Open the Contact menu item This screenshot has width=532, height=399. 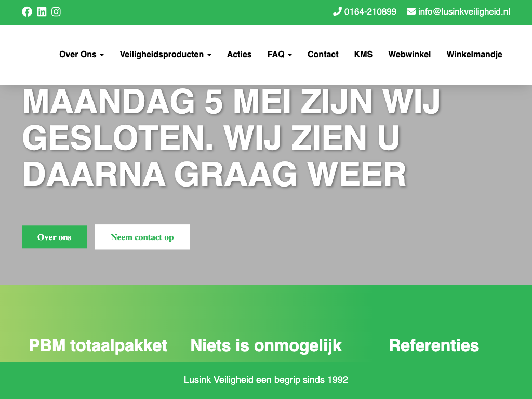[x=323, y=54]
